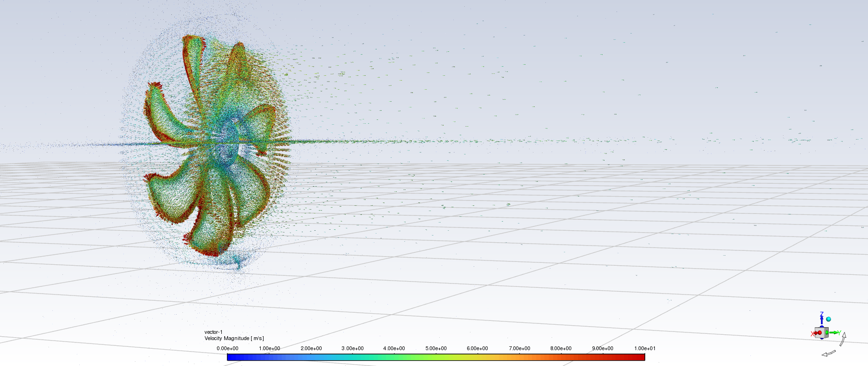
Task: Click the 8.00e+00 colormap value
Action: 561,348
